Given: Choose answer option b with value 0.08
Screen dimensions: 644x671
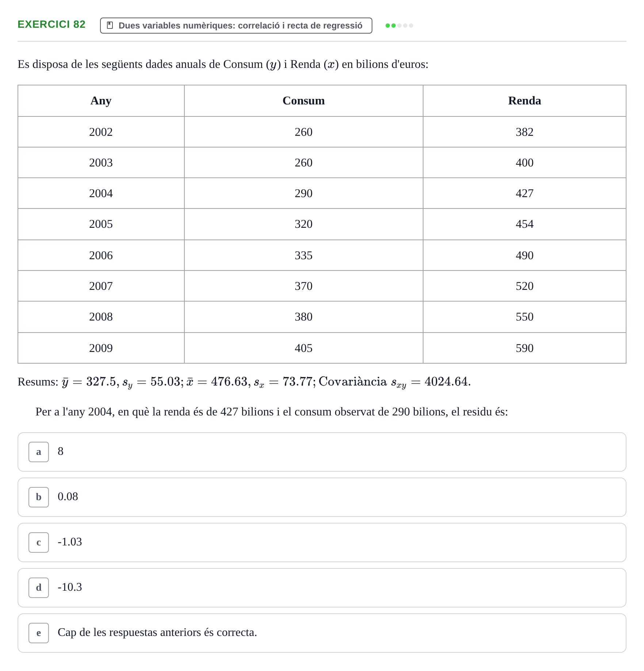Looking at the screenshot, I should tap(322, 497).
